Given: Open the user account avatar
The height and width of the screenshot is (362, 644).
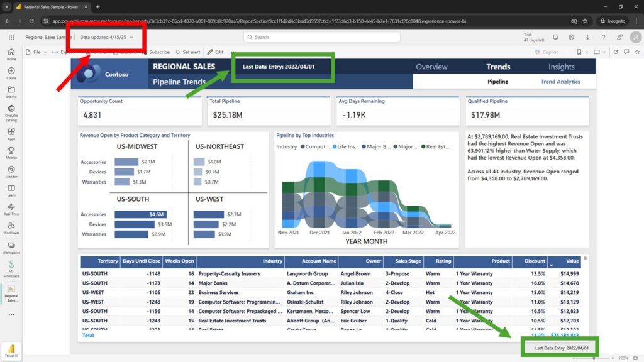Looking at the screenshot, I should coord(636,37).
